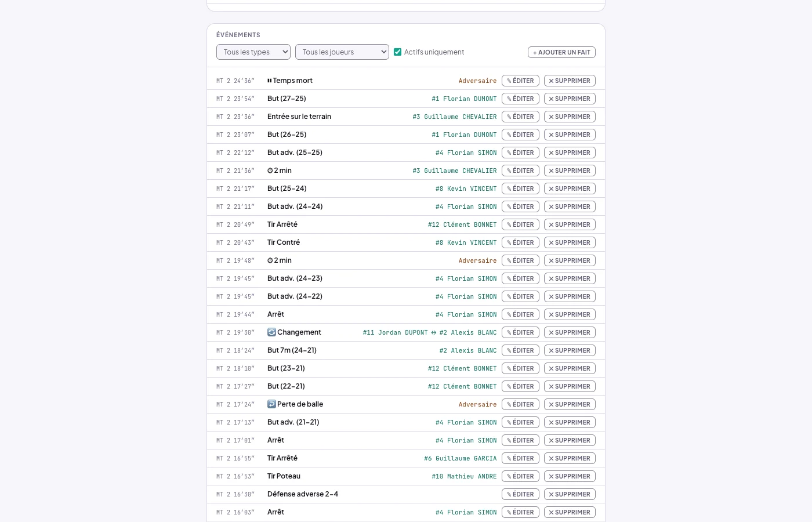Edit the But (26-25) event
The width and height of the screenshot is (812, 522).
(521, 135)
